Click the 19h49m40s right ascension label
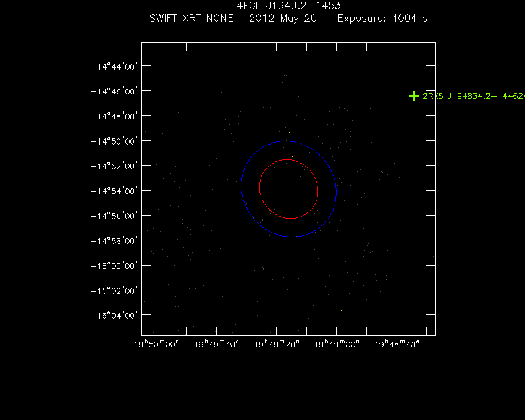The width and height of the screenshot is (525, 420). (217, 344)
